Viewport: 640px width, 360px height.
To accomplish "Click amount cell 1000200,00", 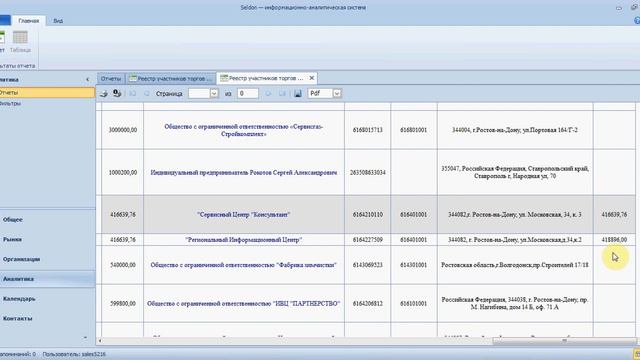I will (123, 173).
